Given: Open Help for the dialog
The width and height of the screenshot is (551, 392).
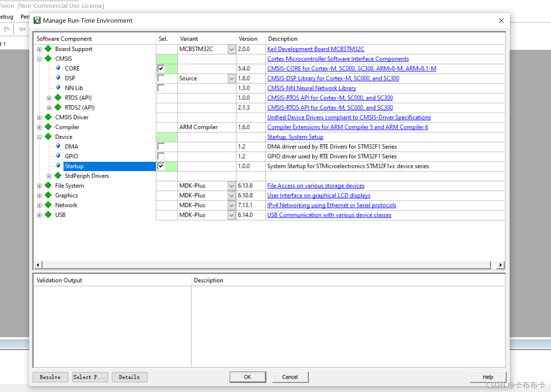Looking at the screenshot, I should click(x=488, y=377).
